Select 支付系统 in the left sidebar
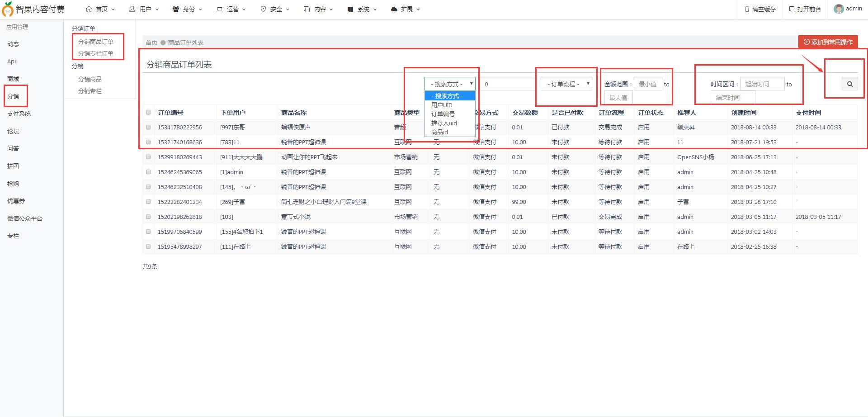Screen dimensions: 868x417 pos(19,114)
